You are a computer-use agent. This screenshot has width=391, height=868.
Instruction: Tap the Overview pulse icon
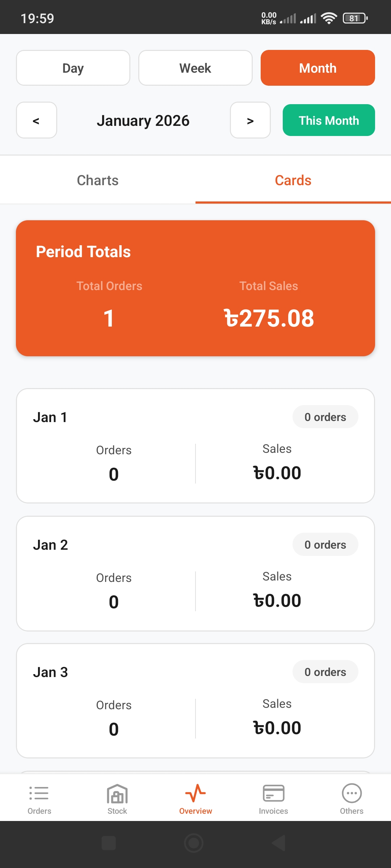(x=195, y=793)
